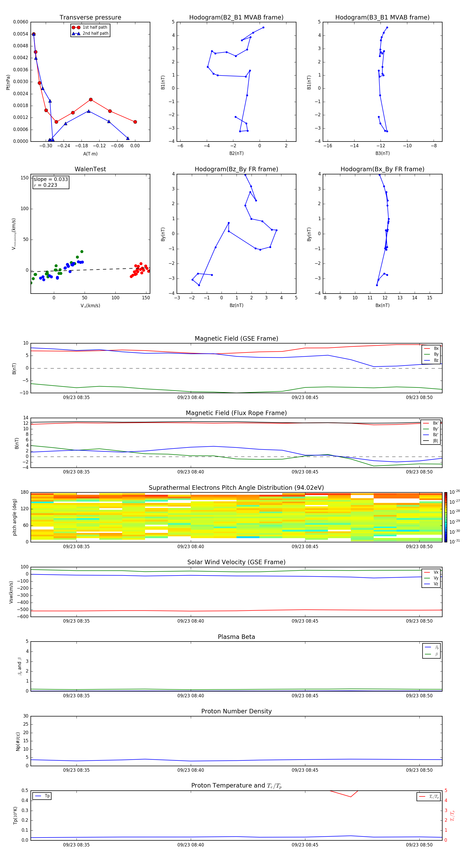Select the red 'Te/Tp' legend entry

pos(429,796)
